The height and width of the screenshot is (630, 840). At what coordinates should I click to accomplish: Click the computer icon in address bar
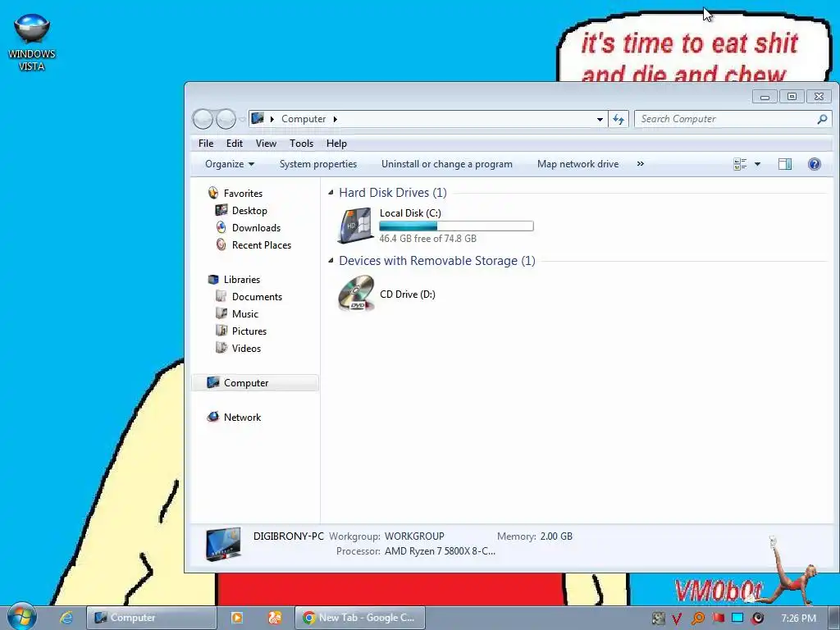pyautogui.click(x=258, y=118)
